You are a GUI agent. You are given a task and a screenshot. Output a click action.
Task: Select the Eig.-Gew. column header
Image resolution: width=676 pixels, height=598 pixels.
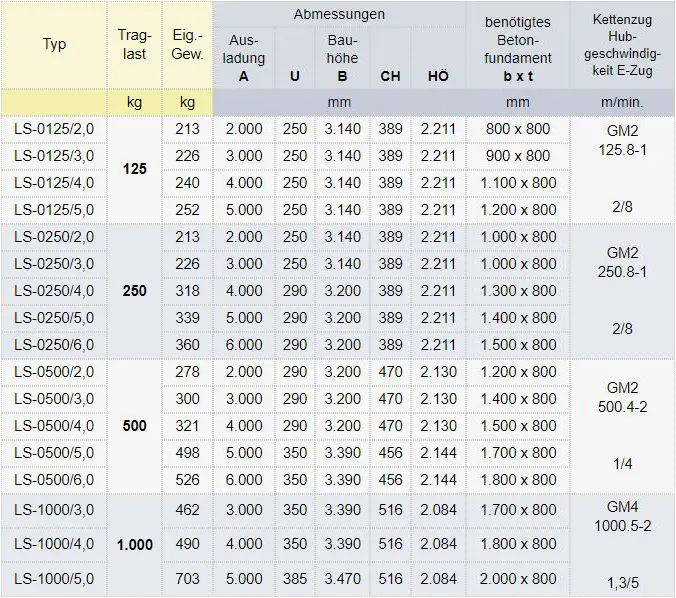pos(188,45)
